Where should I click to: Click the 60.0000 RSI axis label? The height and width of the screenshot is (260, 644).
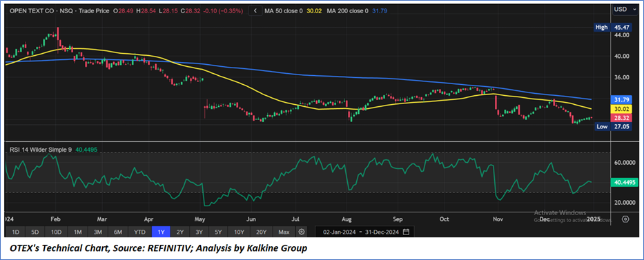tap(624, 162)
